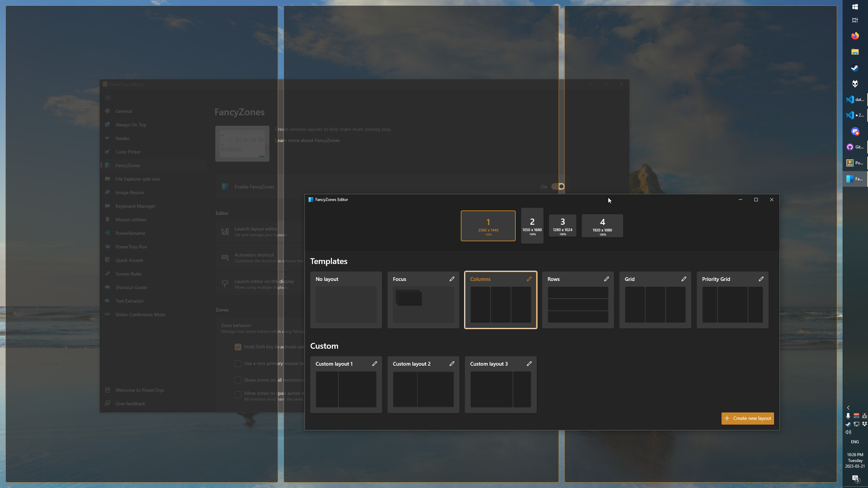Select monitor 4 at 1920 x 1080
Viewport: 868px width, 488px height.
(x=603, y=226)
